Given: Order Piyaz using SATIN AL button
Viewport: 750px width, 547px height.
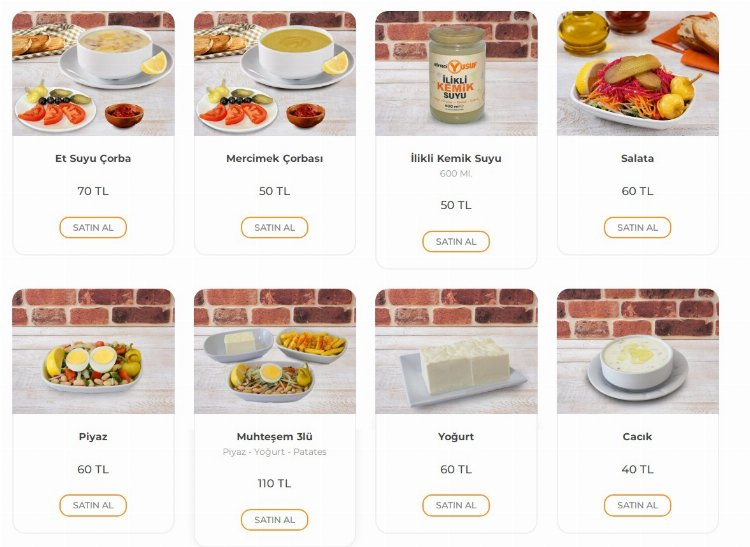Looking at the screenshot, I should pyautogui.click(x=93, y=505).
